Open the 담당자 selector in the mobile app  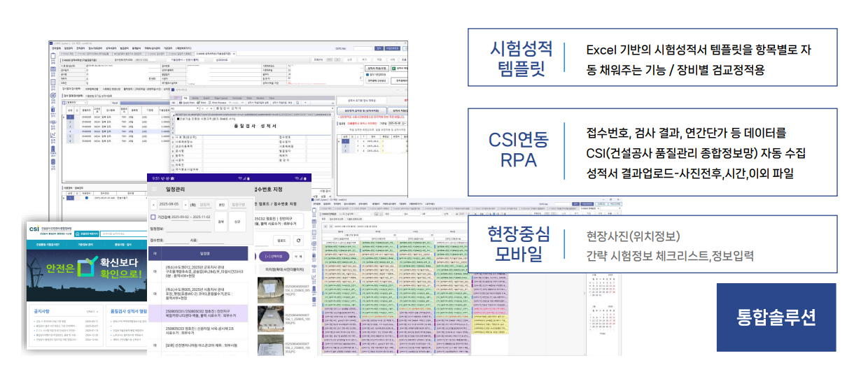(205, 205)
